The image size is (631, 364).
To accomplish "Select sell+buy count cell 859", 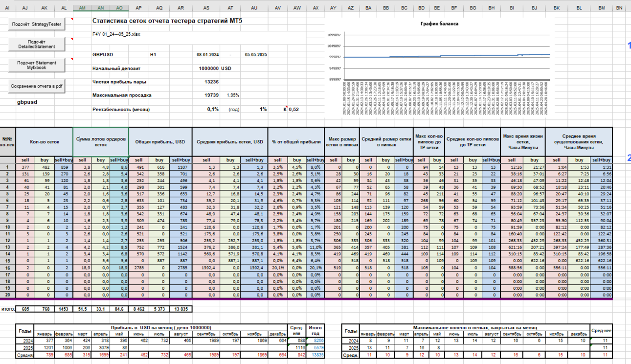I will pos(64,167).
